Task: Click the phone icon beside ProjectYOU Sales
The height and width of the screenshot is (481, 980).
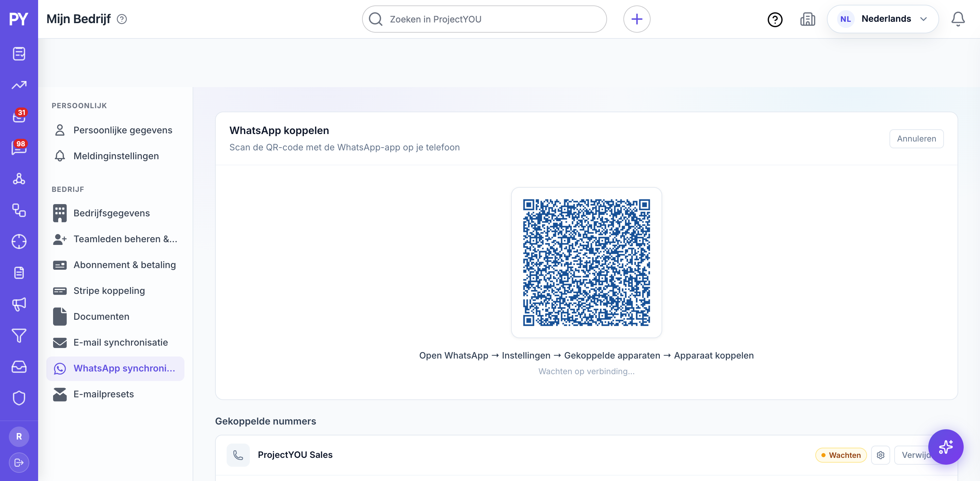Action: click(x=238, y=455)
